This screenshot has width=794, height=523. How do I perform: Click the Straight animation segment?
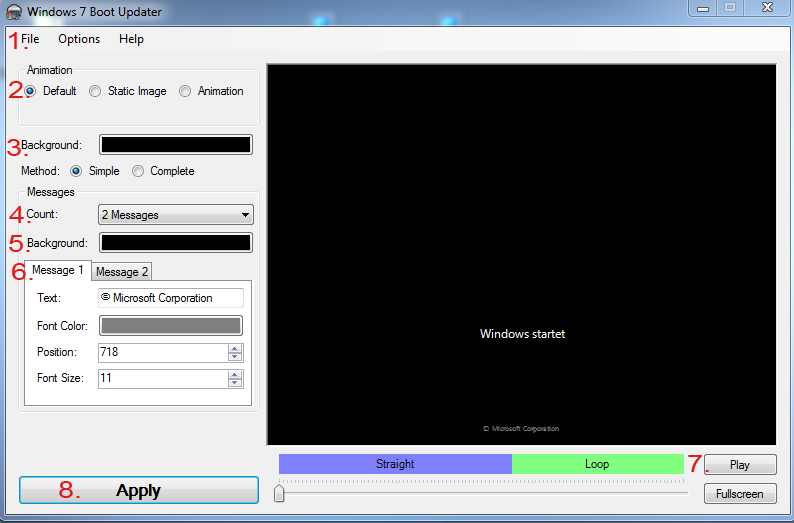395,464
